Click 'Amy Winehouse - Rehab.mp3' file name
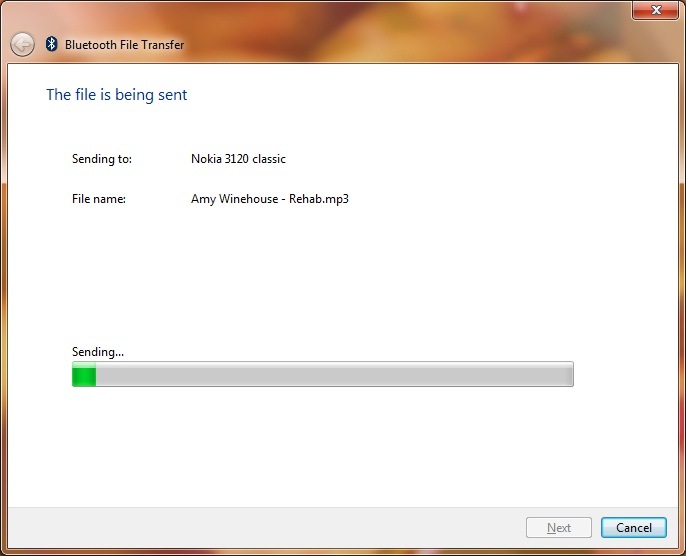The height and width of the screenshot is (556, 686). pyautogui.click(x=270, y=199)
